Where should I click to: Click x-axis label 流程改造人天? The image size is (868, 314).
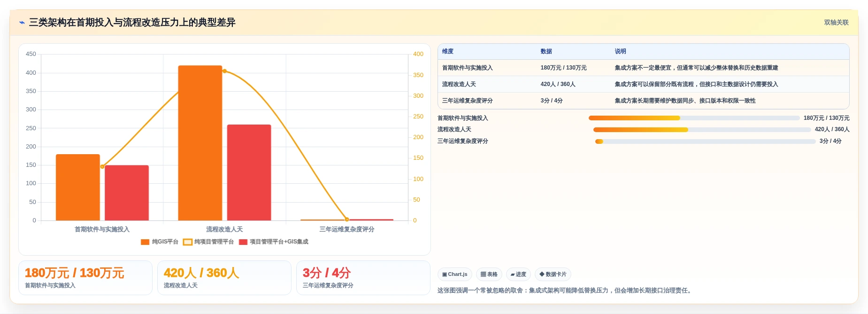click(x=224, y=229)
